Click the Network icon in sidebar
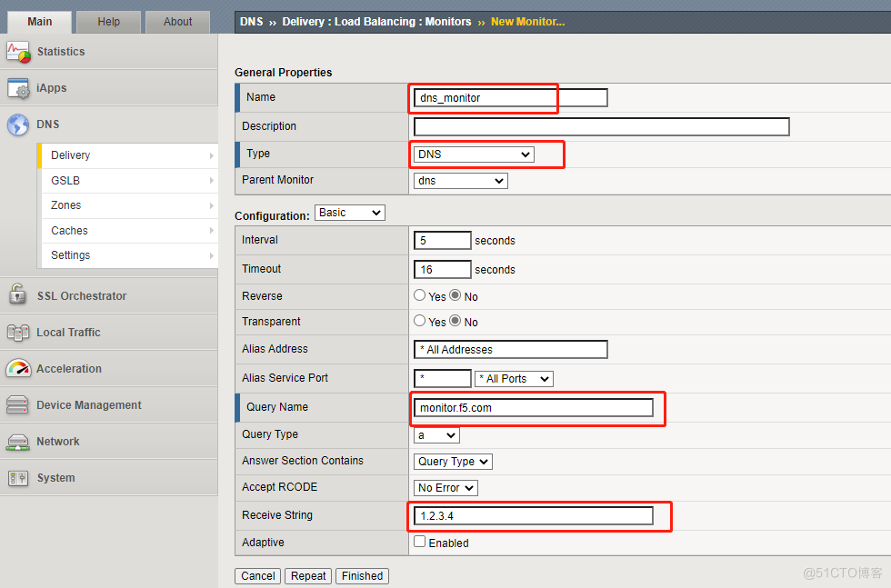Viewport: 891px width, 588px height. 18,442
